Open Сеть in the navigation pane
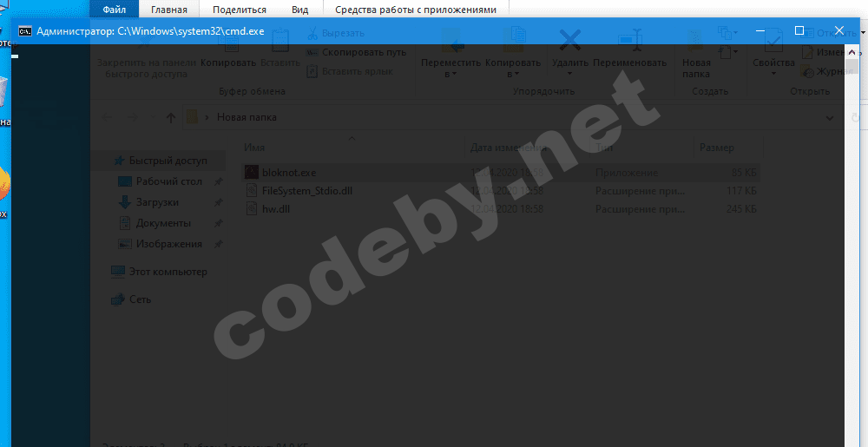 (x=131, y=299)
